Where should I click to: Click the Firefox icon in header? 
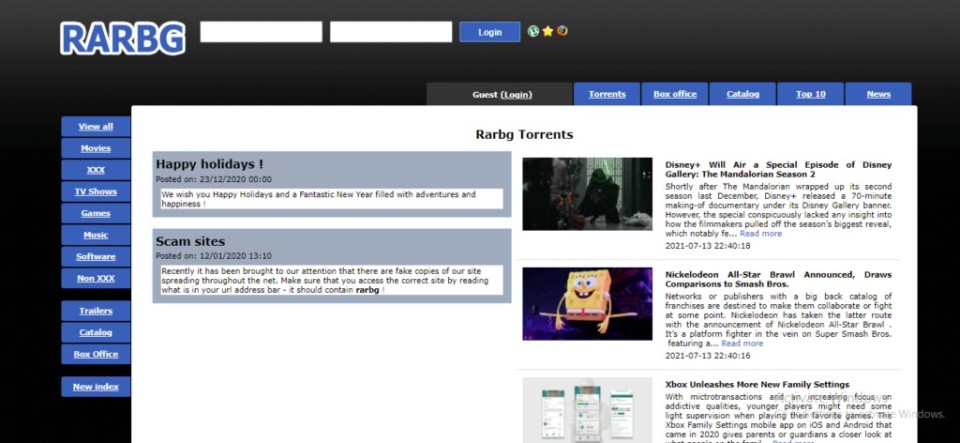(x=561, y=31)
